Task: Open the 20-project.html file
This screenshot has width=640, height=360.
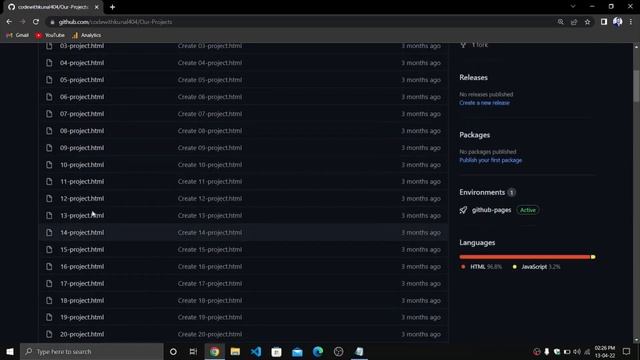Action: click(x=82, y=334)
